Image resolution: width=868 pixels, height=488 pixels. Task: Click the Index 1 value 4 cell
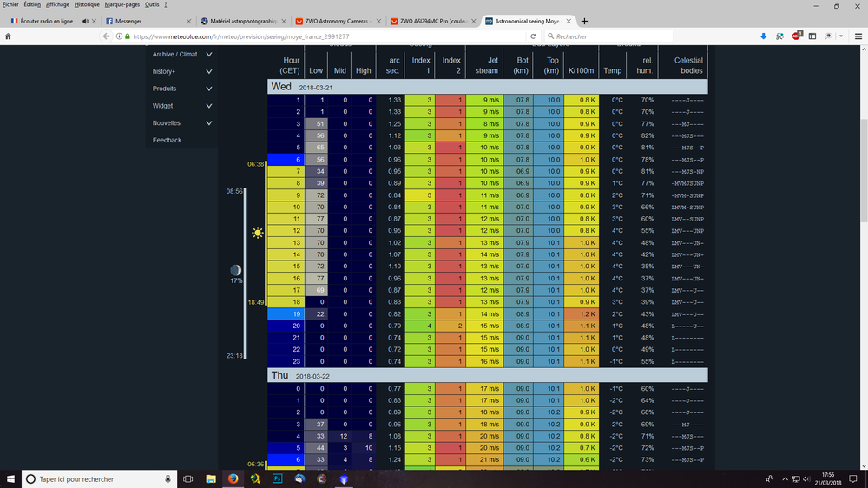(420, 326)
